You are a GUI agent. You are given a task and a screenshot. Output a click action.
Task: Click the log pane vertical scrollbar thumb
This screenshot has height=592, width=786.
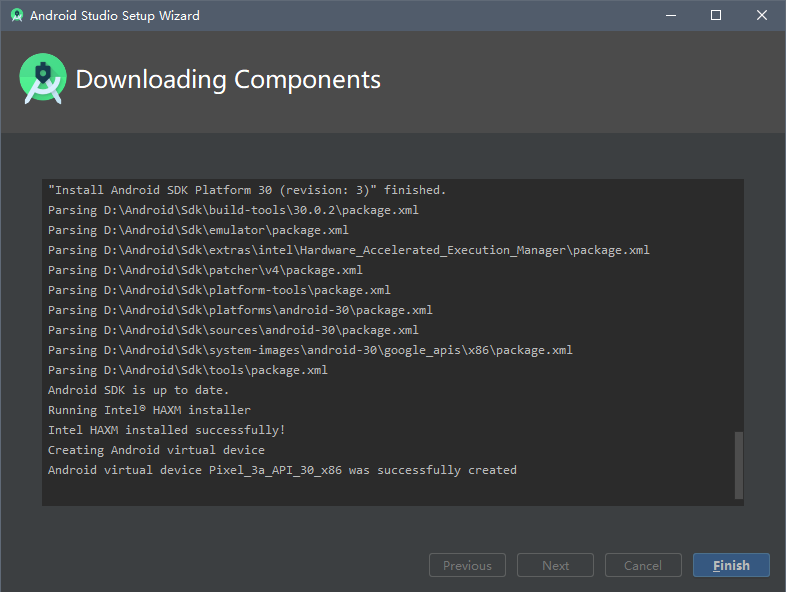point(738,465)
